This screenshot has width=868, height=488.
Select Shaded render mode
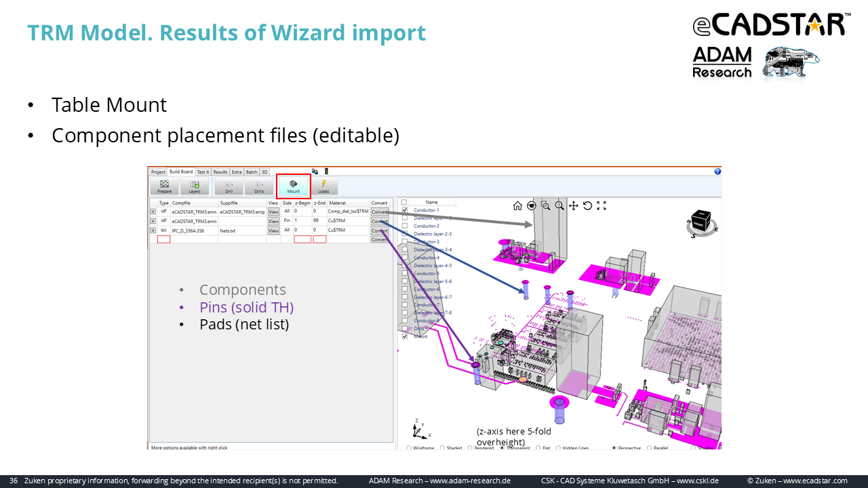443,448
